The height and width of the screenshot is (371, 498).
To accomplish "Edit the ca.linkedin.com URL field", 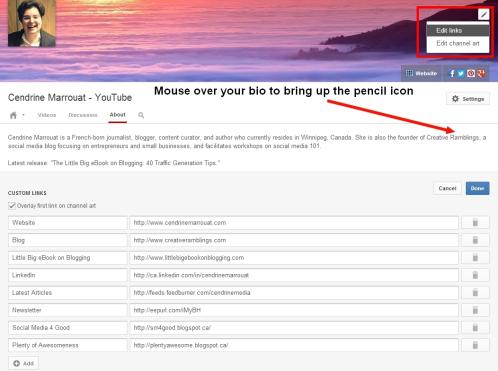I will click(294, 275).
